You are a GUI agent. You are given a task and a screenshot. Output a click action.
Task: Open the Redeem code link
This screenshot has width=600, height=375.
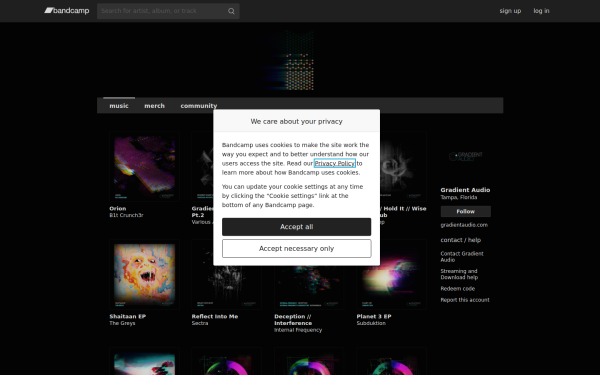click(x=458, y=289)
